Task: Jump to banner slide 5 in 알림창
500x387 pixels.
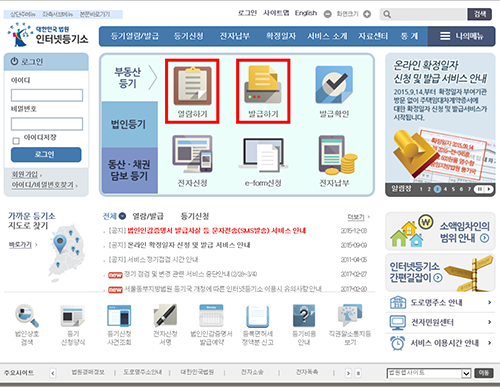Action: (x=453, y=189)
